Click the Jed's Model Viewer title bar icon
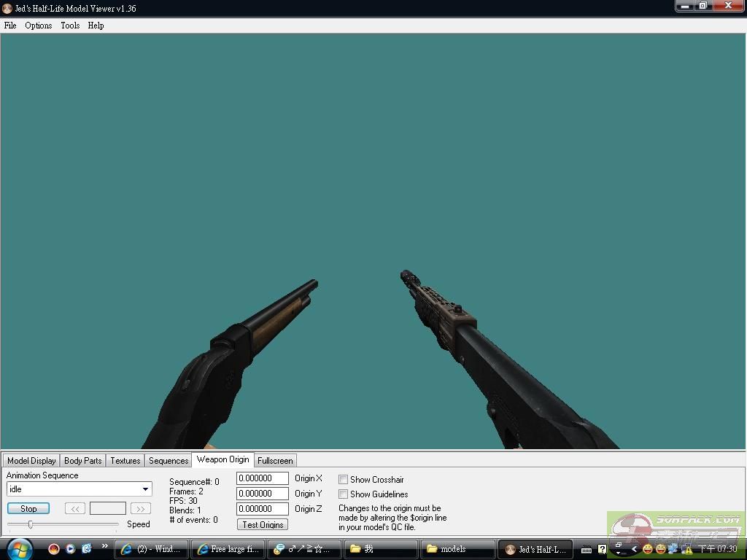747x560 pixels. click(x=7, y=8)
